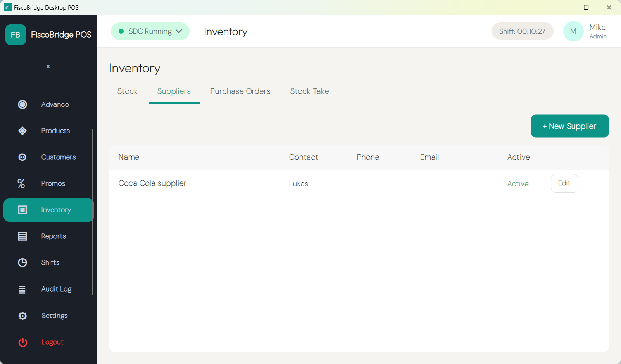Open Settings via the gear icon
621x364 pixels.
(23, 316)
